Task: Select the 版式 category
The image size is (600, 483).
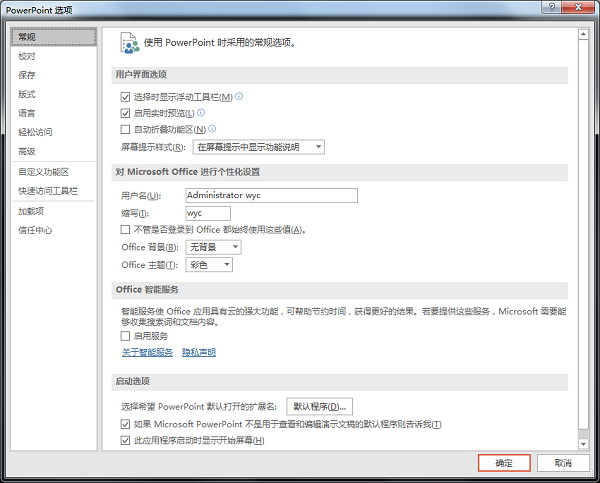Action: (x=54, y=94)
